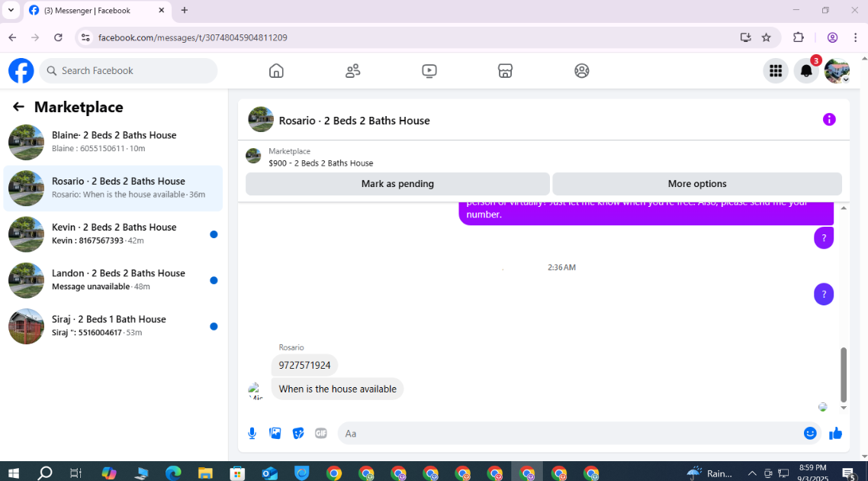The image size is (868, 481).
Task: Record a voice clip with microphone icon
Action: [252, 434]
